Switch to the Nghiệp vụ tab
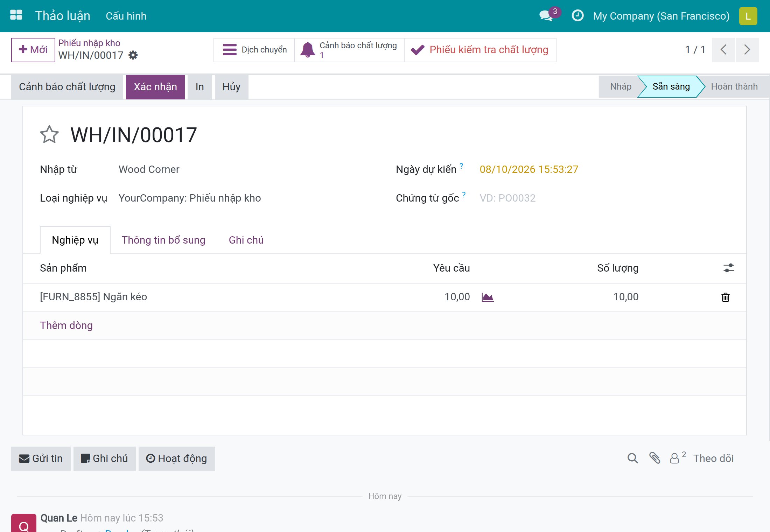Screen dimensions: 770x532 [75, 240]
